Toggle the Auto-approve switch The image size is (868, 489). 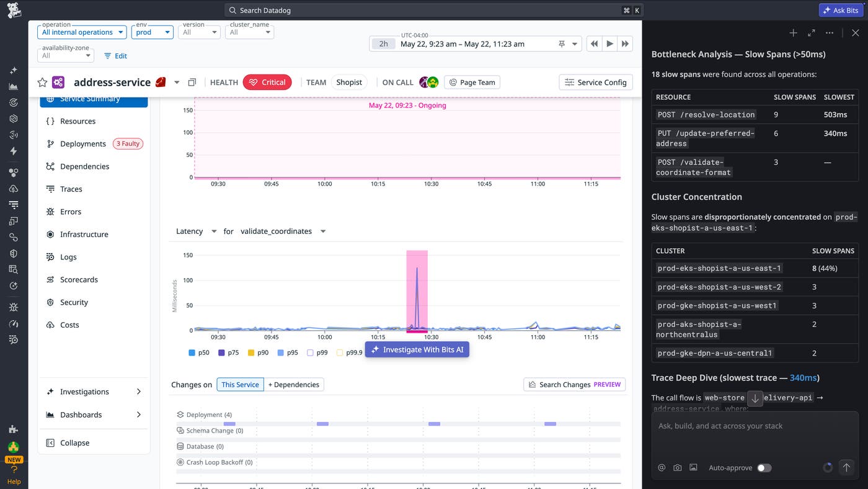[x=764, y=468]
